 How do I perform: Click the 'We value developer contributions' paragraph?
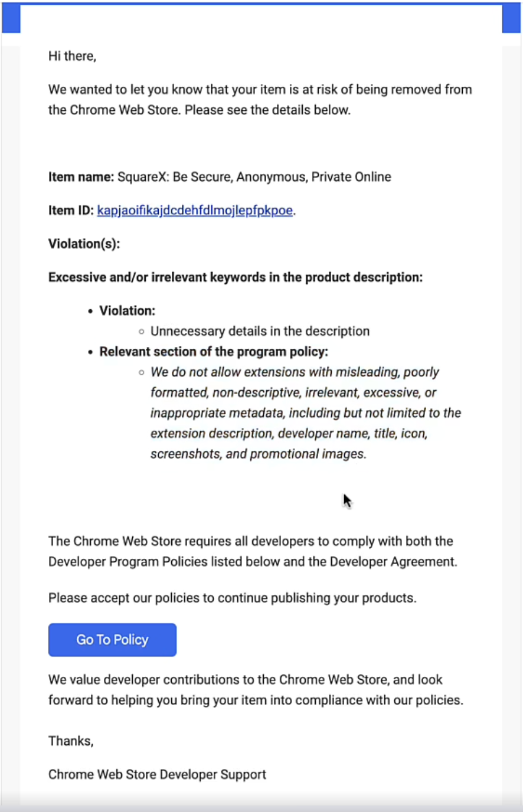[256, 690]
